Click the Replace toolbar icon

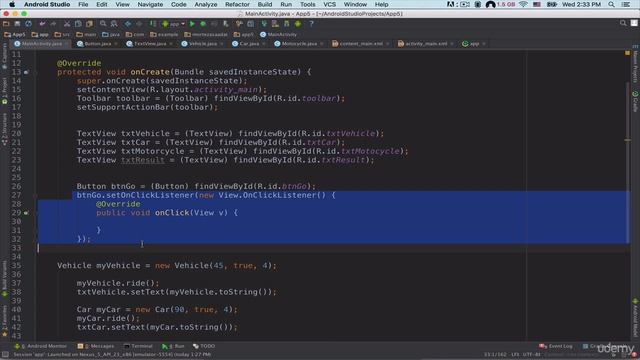(x=114, y=24)
